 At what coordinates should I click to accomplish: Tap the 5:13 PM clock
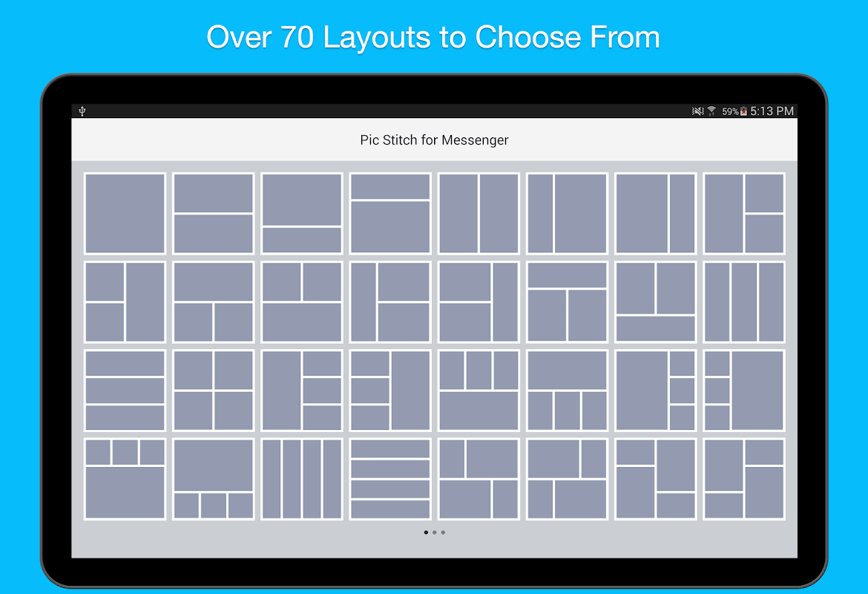point(772,111)
